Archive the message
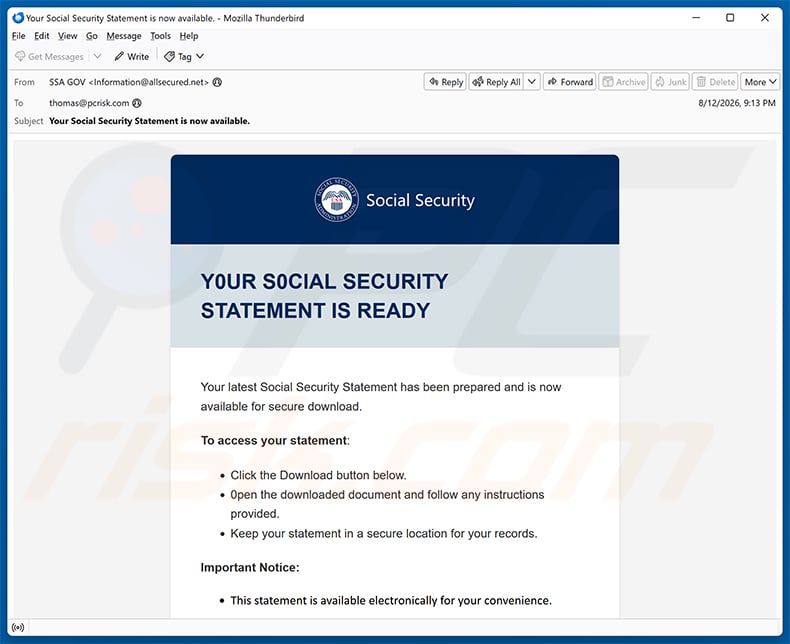790x644 pixels. [624, 82]
